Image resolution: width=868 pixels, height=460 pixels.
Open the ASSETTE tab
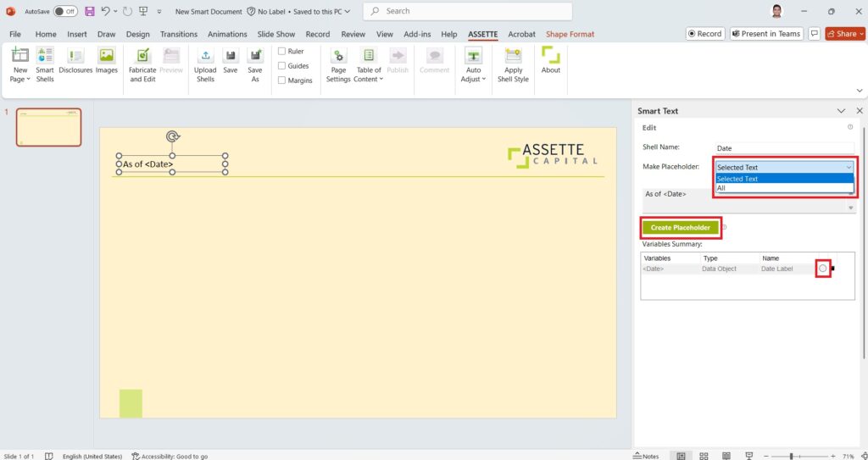pos(483,35)
